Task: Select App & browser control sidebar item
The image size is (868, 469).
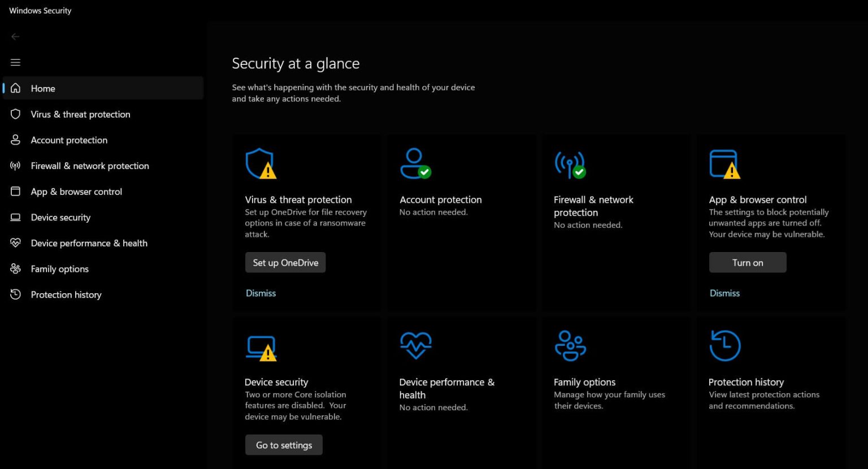Action: 76,192
